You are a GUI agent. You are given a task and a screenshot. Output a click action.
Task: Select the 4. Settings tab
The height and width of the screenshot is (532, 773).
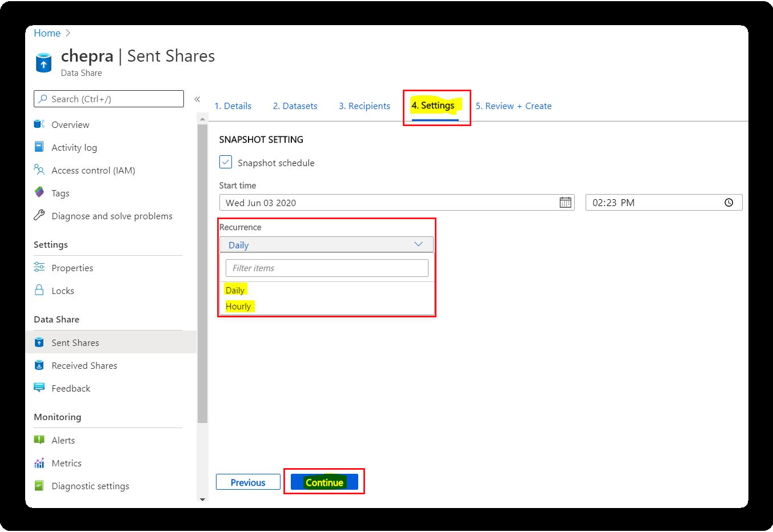click(x=433, y=106)
